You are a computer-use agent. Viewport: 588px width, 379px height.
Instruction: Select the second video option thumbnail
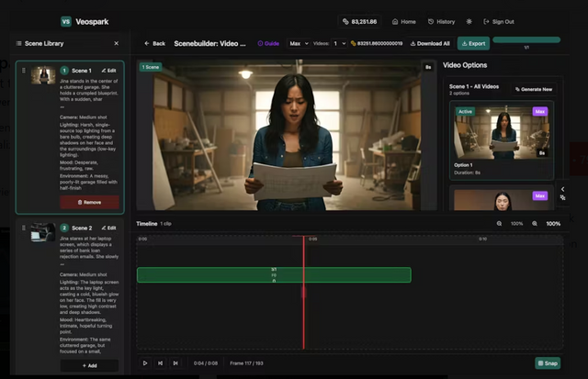coord(502,200)
